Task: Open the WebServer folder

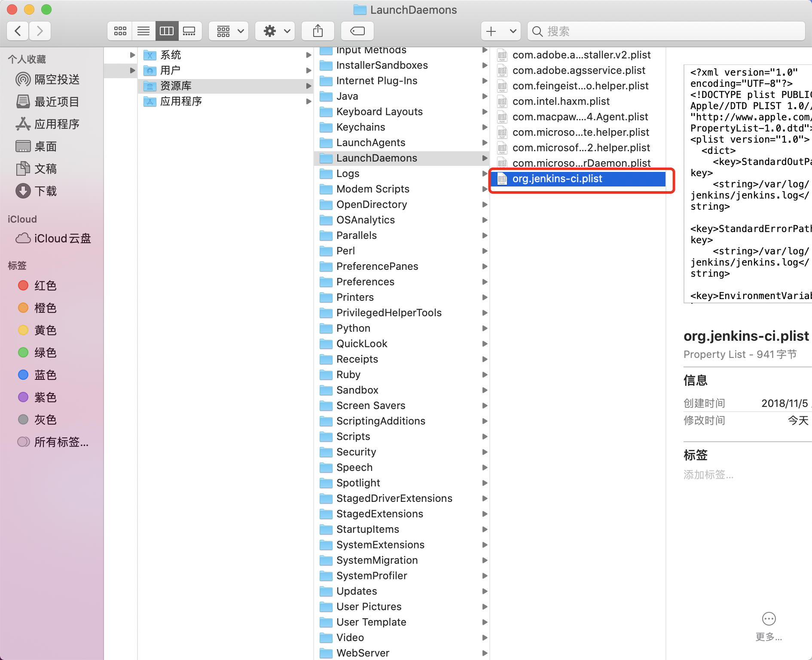Action: (402, 653)
